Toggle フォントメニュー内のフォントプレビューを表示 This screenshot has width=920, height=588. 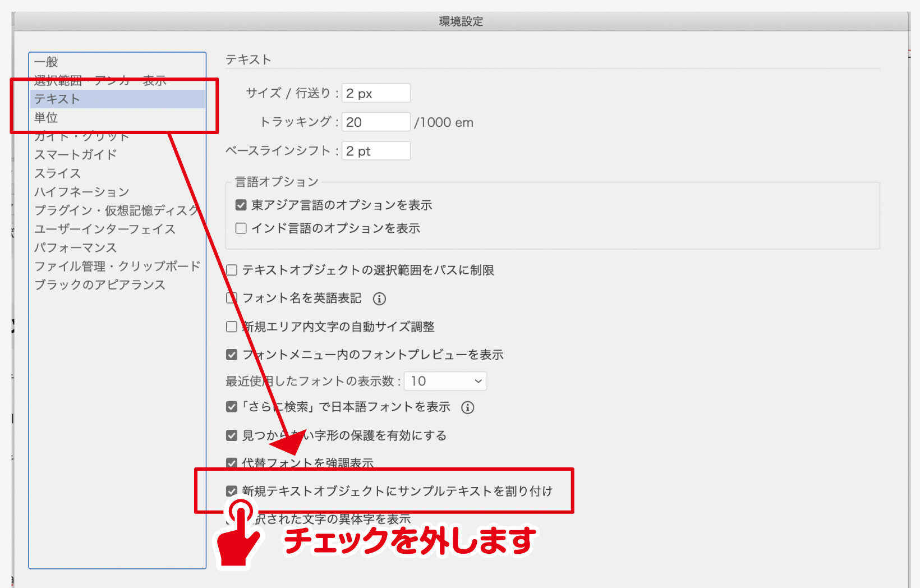[232, 355]
